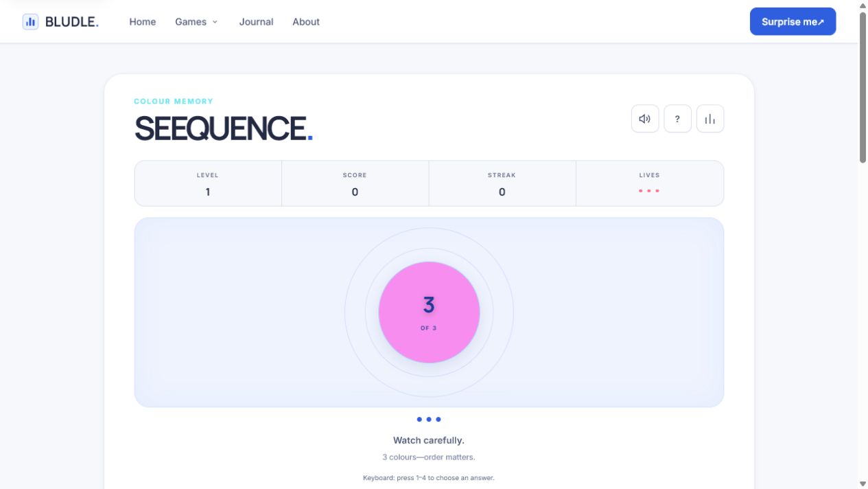Click the Surprise me button
This screenshot has height=489, width=868.
tap(793, 22)
